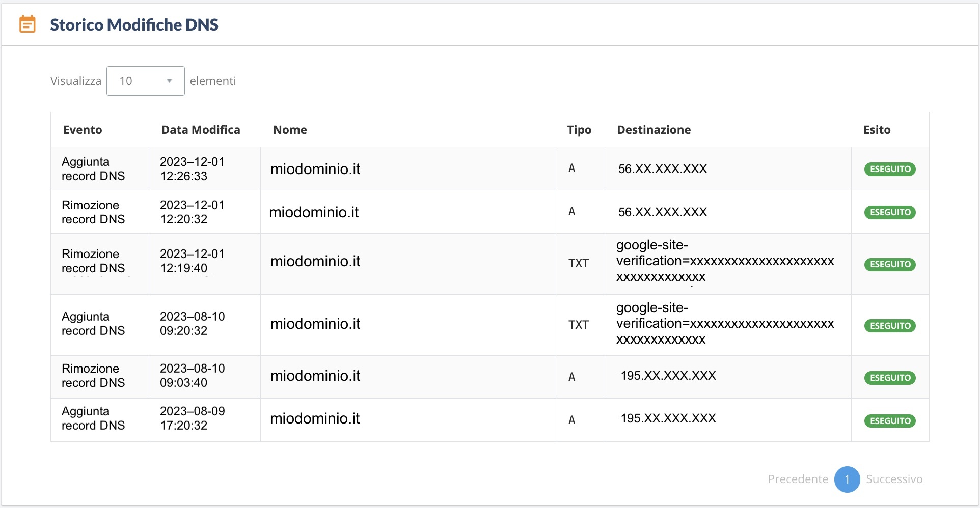Click ESEGUITO badge for 09:03:40 entry
The image size is (980, 508).
click(890, 378)
